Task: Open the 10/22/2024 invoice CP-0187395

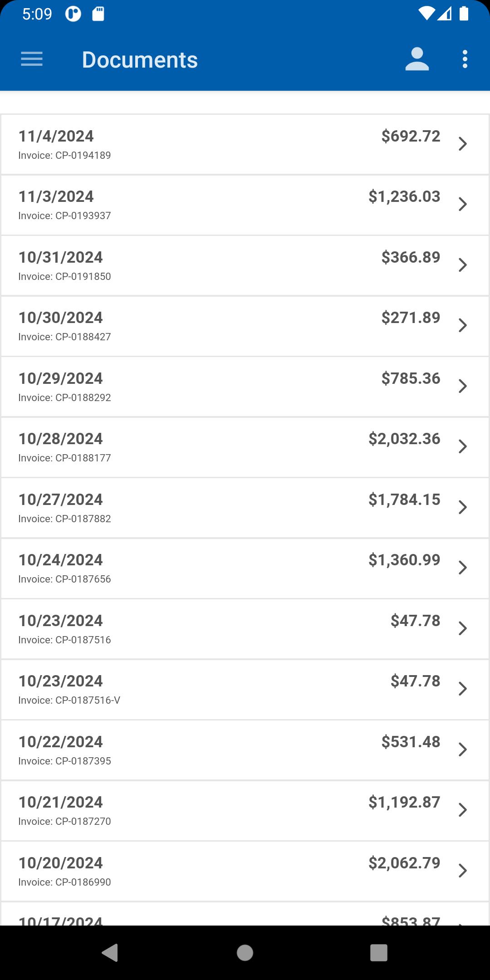Action: click(x=245, y=750)
